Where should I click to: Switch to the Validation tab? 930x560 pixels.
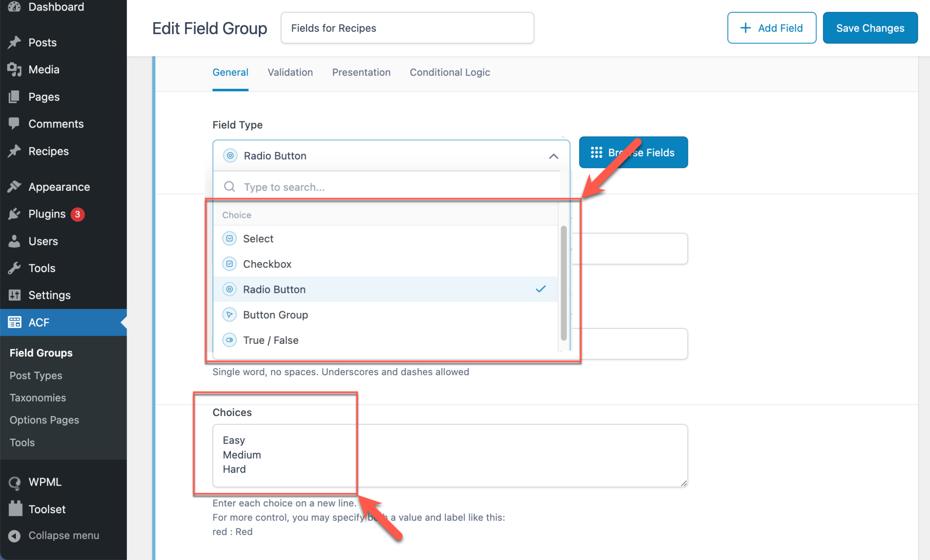pos(290,72)
